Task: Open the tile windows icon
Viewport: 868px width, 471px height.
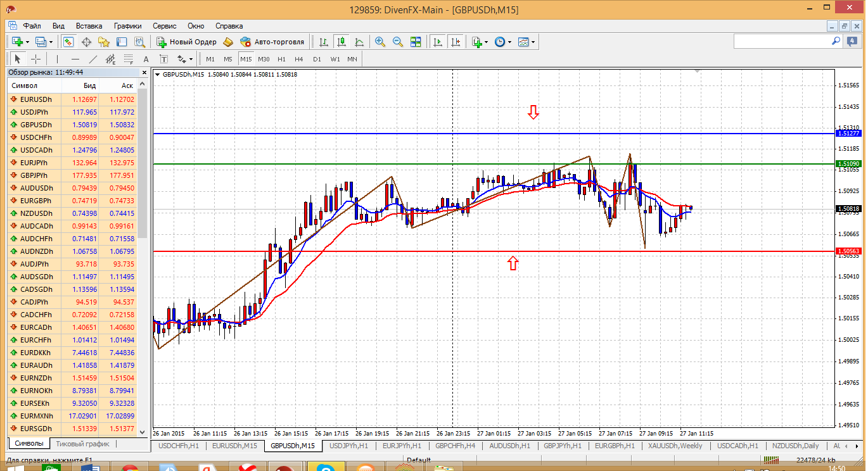Action: (416, 42)
